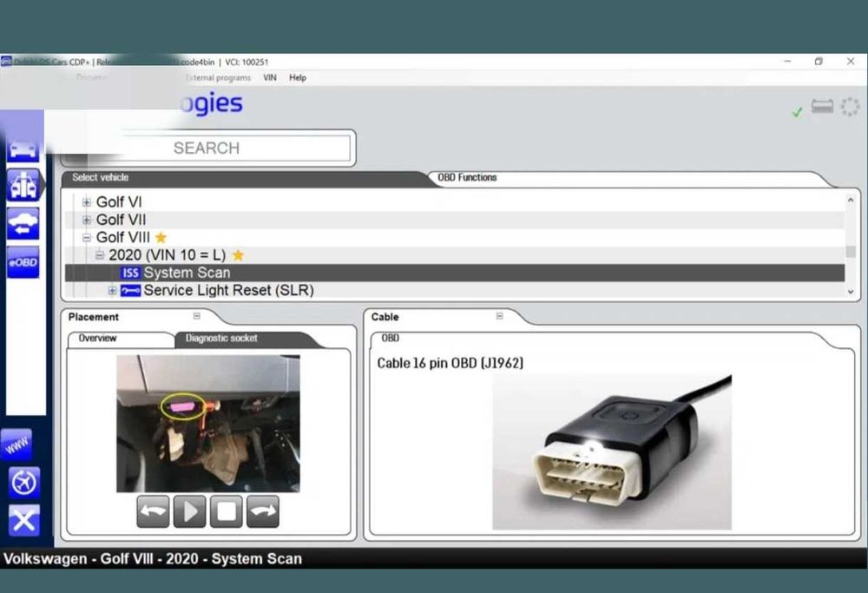Select the 2020 (VIN 10 = L) row
The image size is (868, 593).
pos(455,255)
